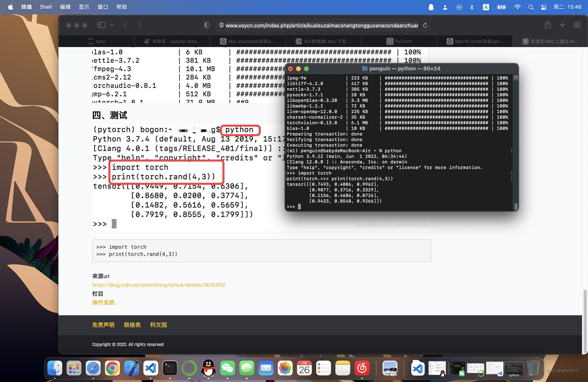Open the 帮助 menu
This screenshot has width=588, height=382.
(x=122, y=7)
